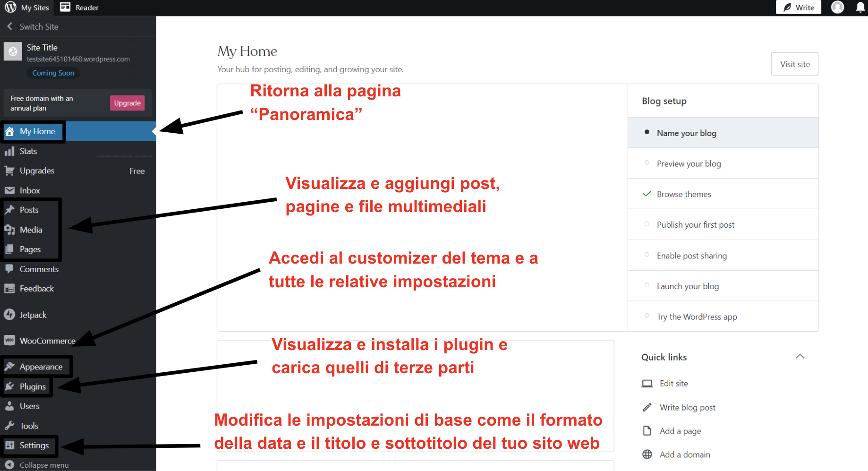Click the site icon beside Site Title
This screenshot has width=868, height=471.
(13, 52)
